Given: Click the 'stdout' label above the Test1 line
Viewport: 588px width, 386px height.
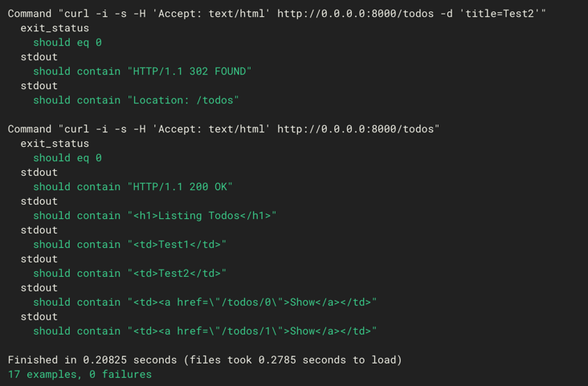Looking at the screenshot, I should [x=39, y=230].
